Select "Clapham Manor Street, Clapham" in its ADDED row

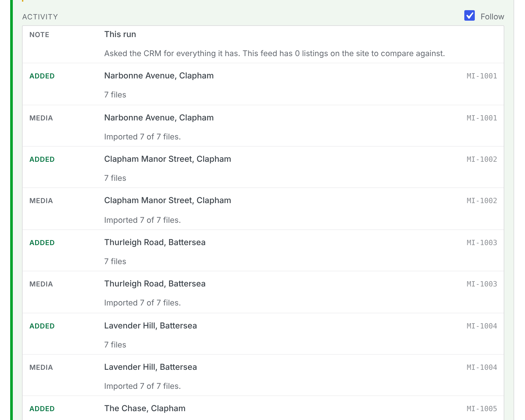(x=168, y=159)
